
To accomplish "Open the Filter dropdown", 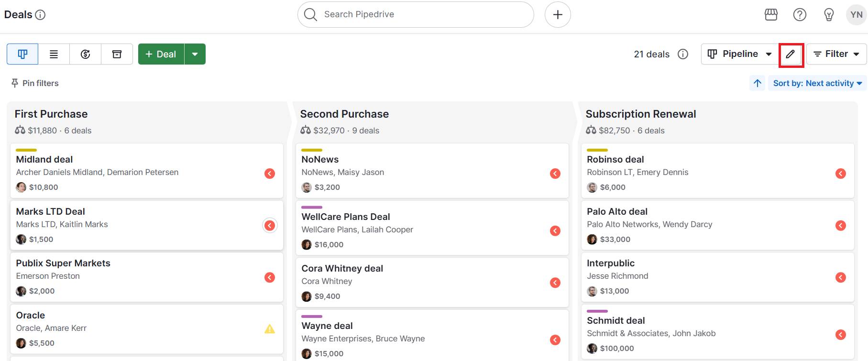I will tap(836, 54).
